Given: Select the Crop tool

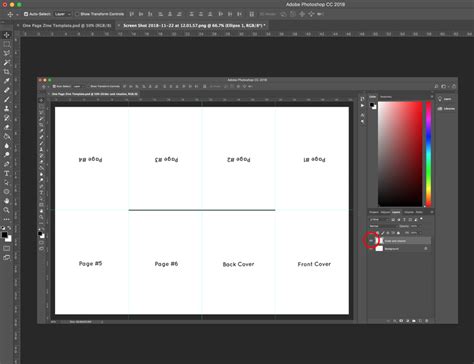Looking at the screenshot, I should (x=6, y=72).
